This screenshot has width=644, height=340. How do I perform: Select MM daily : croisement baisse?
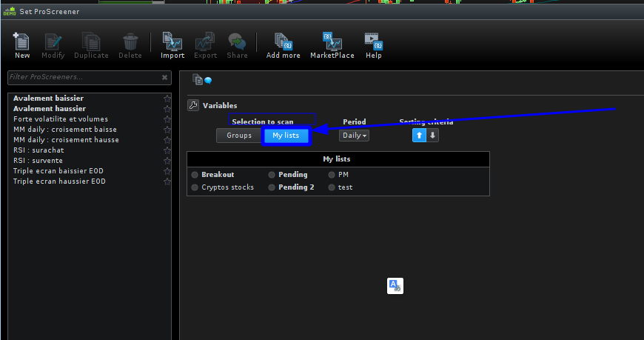click(x=65, y=130)
